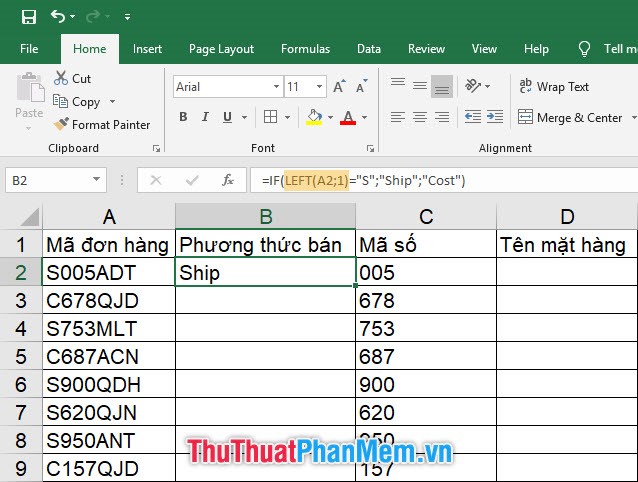The width and height of the screenshot is (638, 482).
Task: Open the underline style dropdown arrow
Action: pos(244,118)
